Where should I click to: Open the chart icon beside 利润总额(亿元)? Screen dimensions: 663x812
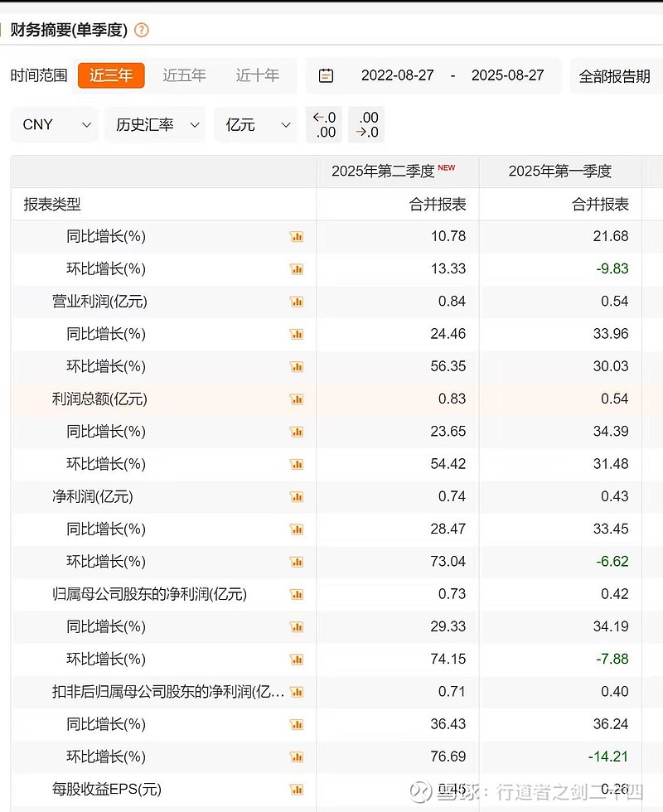tap(297, 399)
